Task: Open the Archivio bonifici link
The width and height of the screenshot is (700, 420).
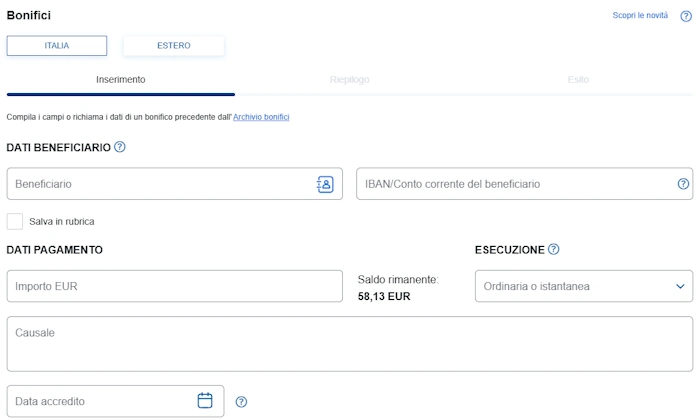Action: click(x=261, y=117)
